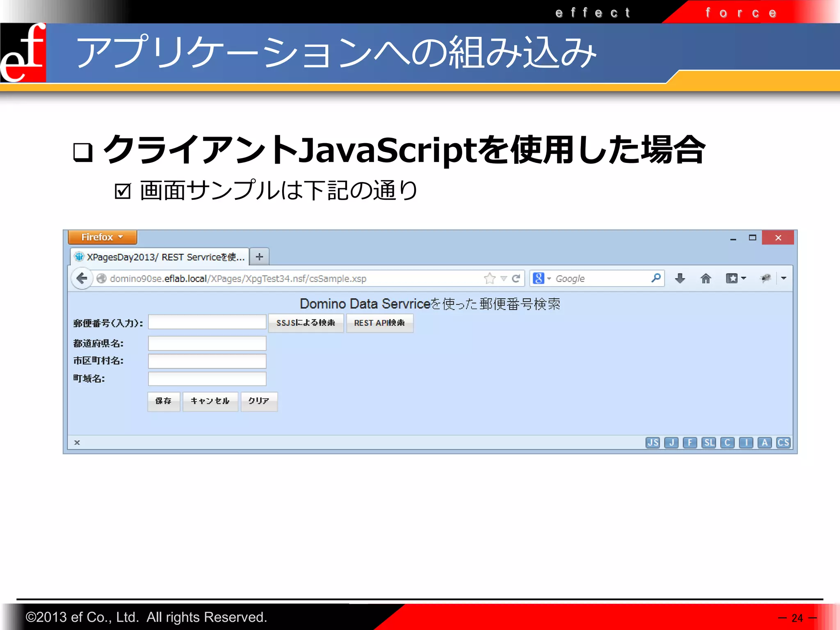Open the Firefox application menu button

[x=102, y=237]
